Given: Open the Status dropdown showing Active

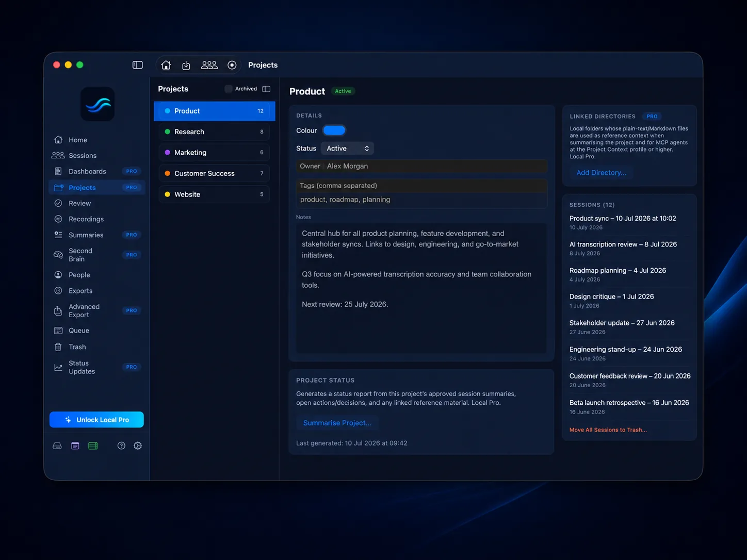Looking at the screenshot, I should (347, 149).
